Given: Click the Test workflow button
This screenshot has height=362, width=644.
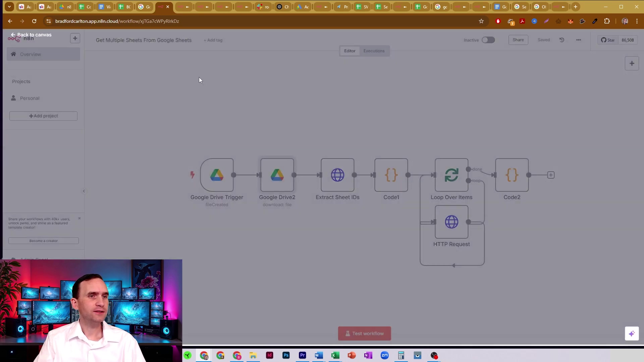Looking at the screenshot, I should (364, 334).
